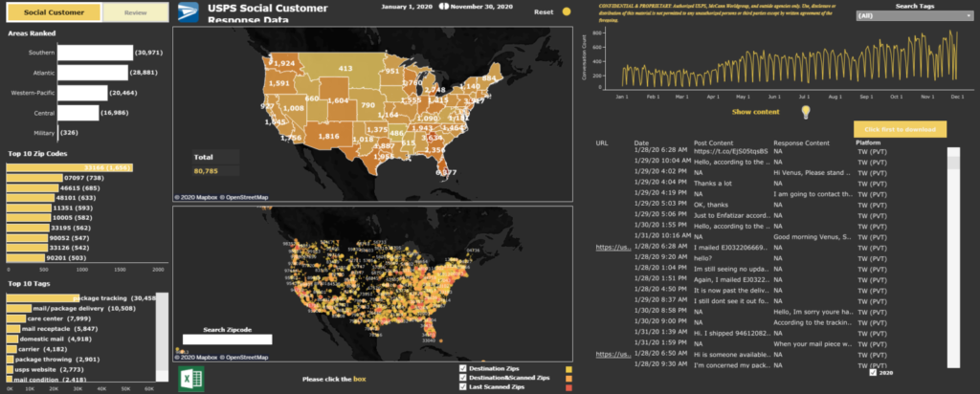
Task: Click the yellow Reset circle
Action: [x=567, y=11]
